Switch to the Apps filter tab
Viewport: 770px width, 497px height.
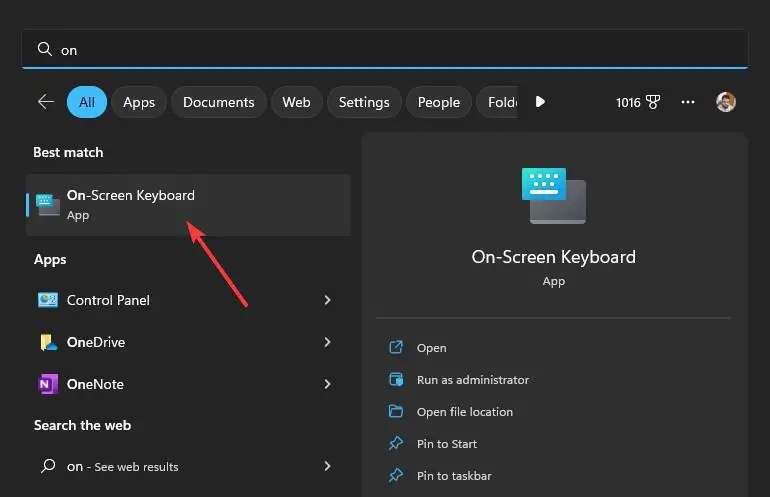pos(139,102)
